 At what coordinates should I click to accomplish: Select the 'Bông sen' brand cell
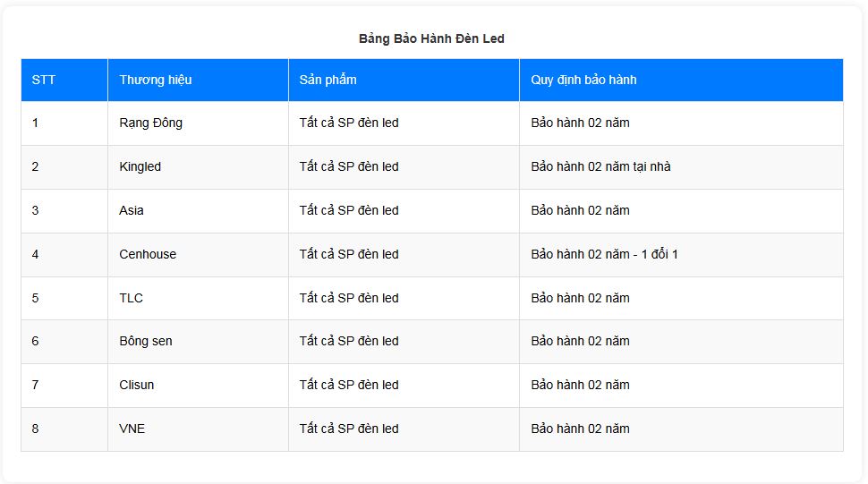(x=146, y=341)
